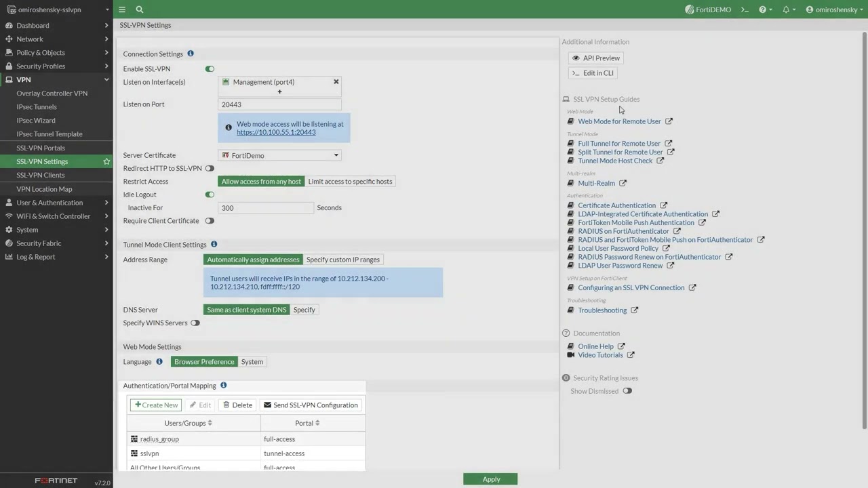Click external link icon for Web Mode guide
868x488 pixels.
pos(669,121)
